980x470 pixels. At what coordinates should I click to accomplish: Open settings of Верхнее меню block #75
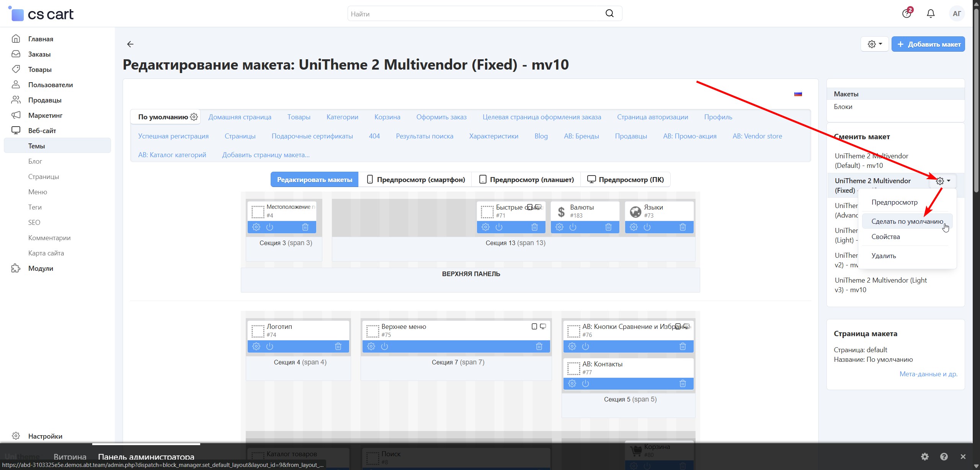[371, 346]
